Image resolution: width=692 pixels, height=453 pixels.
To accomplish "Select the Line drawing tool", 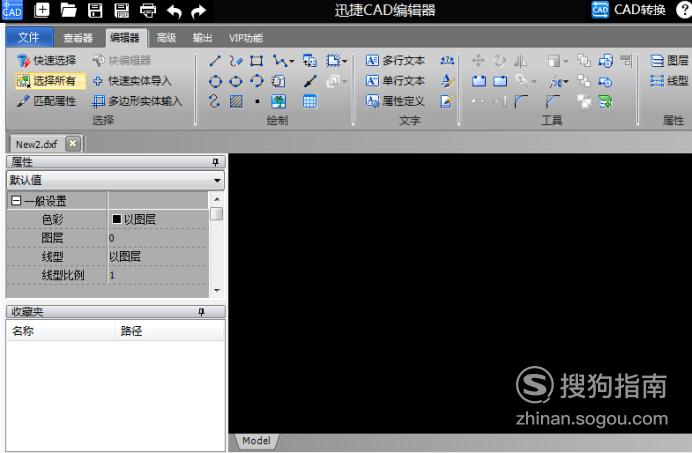I will 215,60.
